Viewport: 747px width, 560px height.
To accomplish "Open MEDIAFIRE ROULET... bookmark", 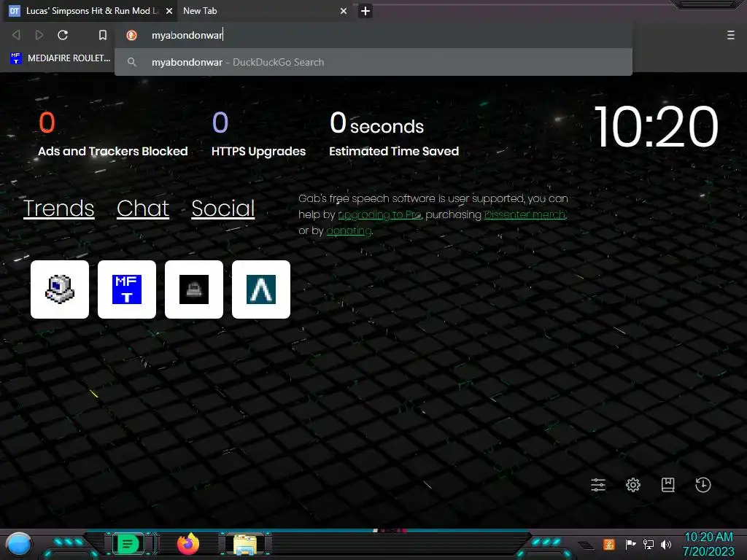I will click(61, 58).
